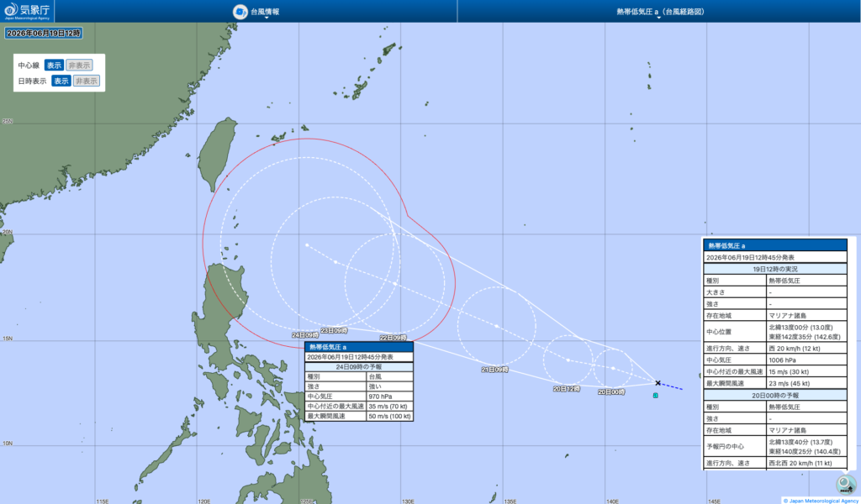This screenshot has height=504, width=861.
Task: Click the 西 20 km/h (12 kt) cell
Action: pos(806,349)
